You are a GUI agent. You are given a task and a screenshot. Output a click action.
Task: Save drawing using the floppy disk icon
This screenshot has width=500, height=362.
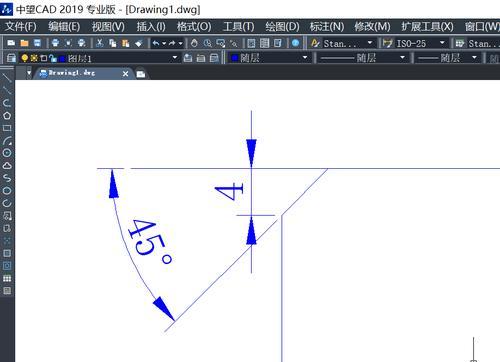[37, 43]
